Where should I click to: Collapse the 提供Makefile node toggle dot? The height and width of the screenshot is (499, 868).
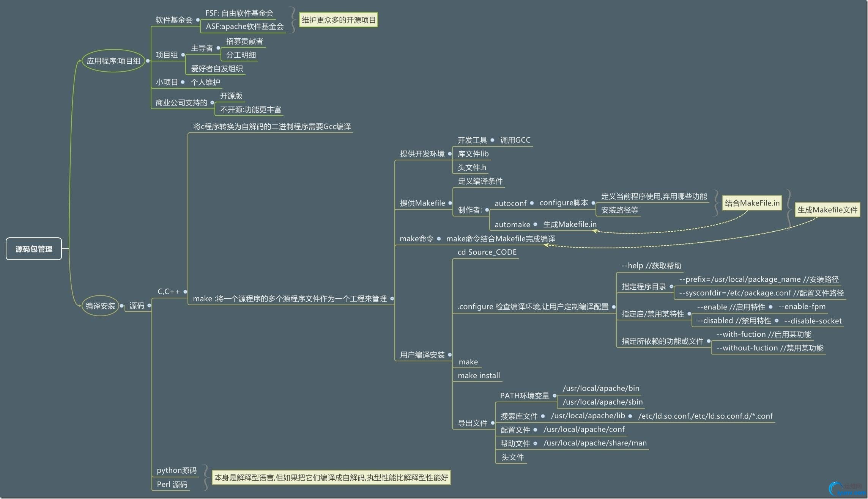450,203
